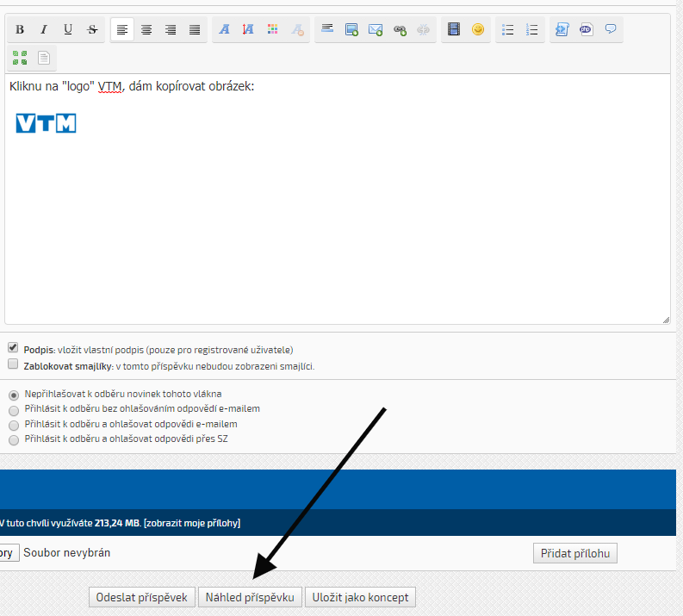
Task: Open the font color palette
Action: [273, 30]
